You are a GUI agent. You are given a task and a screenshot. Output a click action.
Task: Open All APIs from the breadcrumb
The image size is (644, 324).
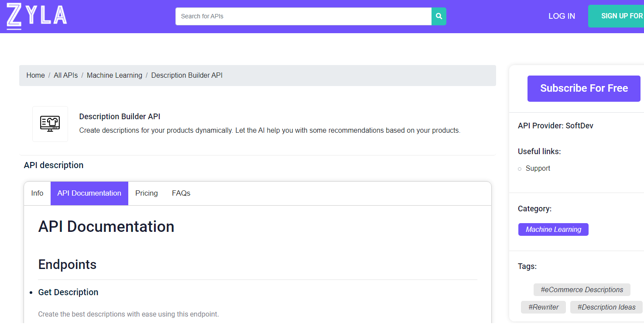65,75
